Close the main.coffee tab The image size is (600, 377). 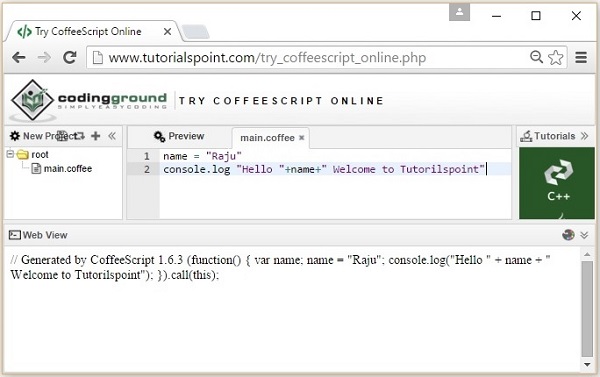pos(302,137)
